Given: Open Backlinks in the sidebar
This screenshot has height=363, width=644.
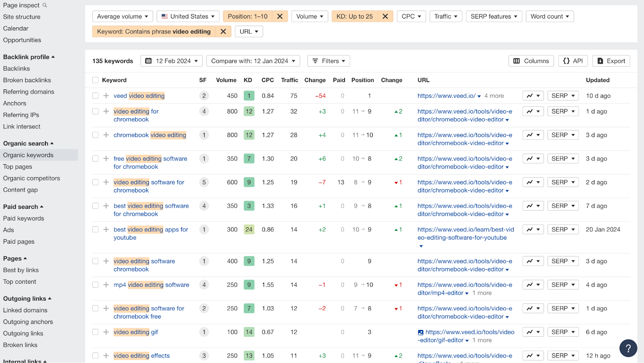Looking at the screenshot, I should click(x=17, y=69).
